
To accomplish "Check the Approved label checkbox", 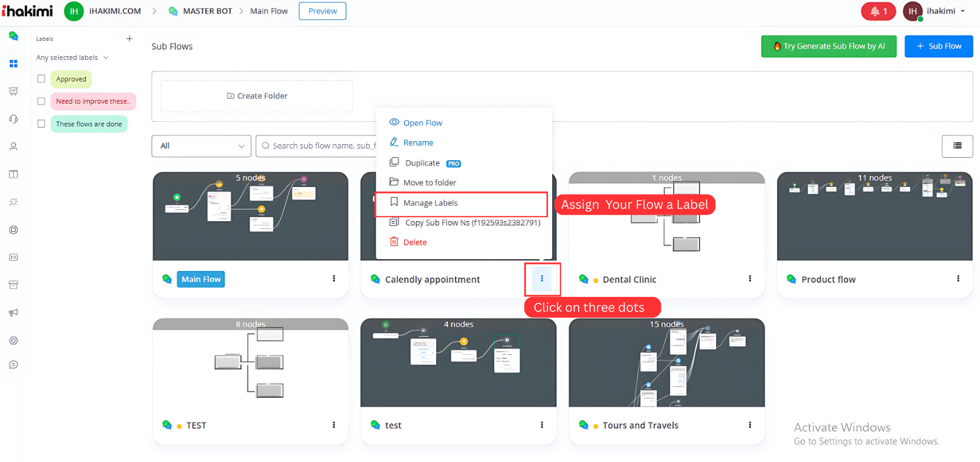I will pyautogui.click(x=41, y=79).
